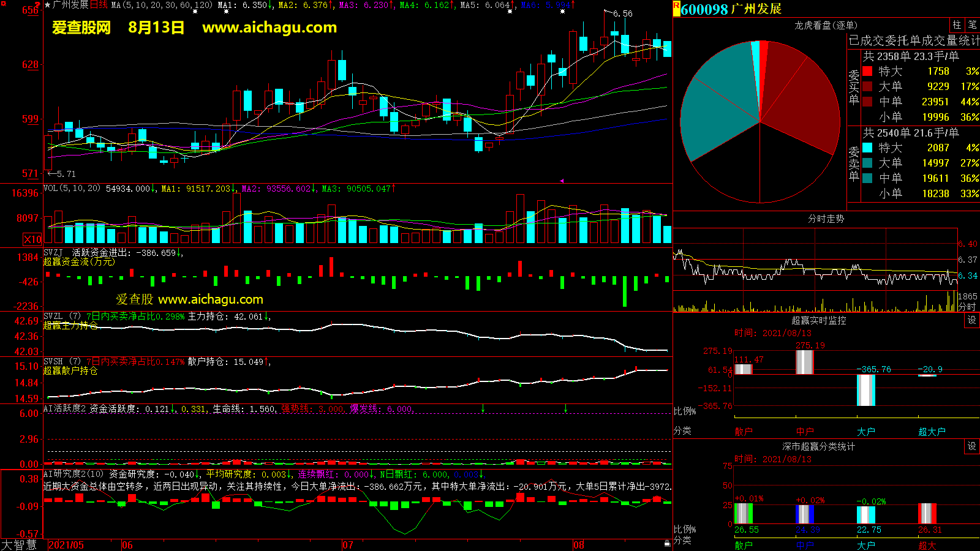This screenshot has width=980, height=551.
Task: Click the 日线 period label
Action: [x=99, y=5]
